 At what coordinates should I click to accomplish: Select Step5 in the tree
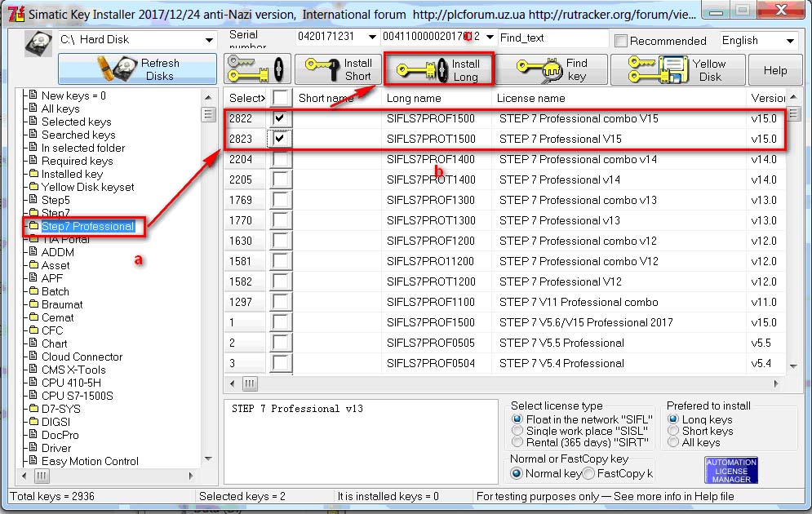pos(55,200)
